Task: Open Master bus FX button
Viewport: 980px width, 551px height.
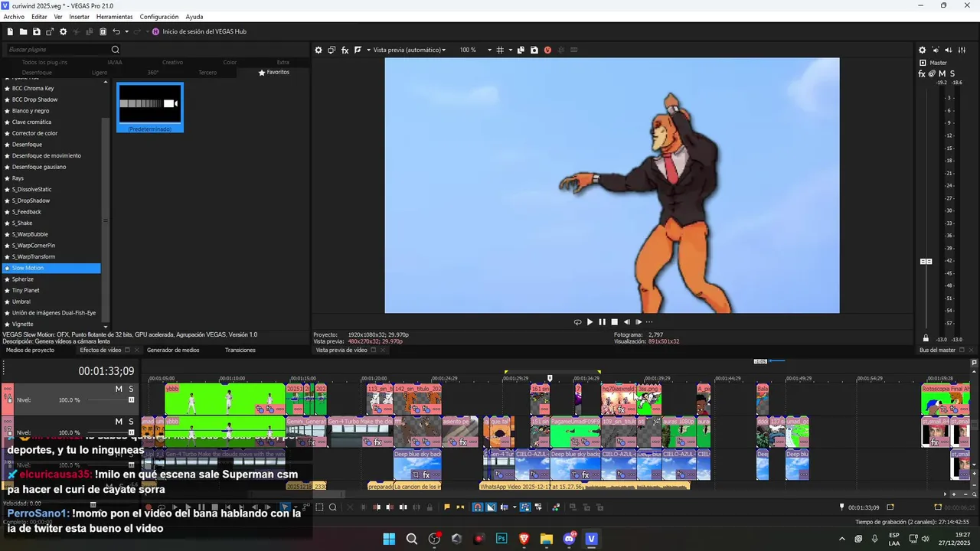Action: pyautogui.click(x=922, y=73)
